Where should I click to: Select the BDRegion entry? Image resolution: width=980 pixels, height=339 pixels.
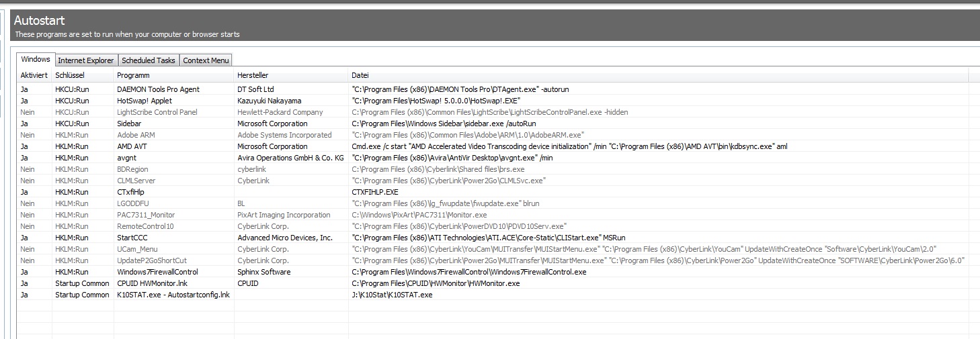point(132,169)
